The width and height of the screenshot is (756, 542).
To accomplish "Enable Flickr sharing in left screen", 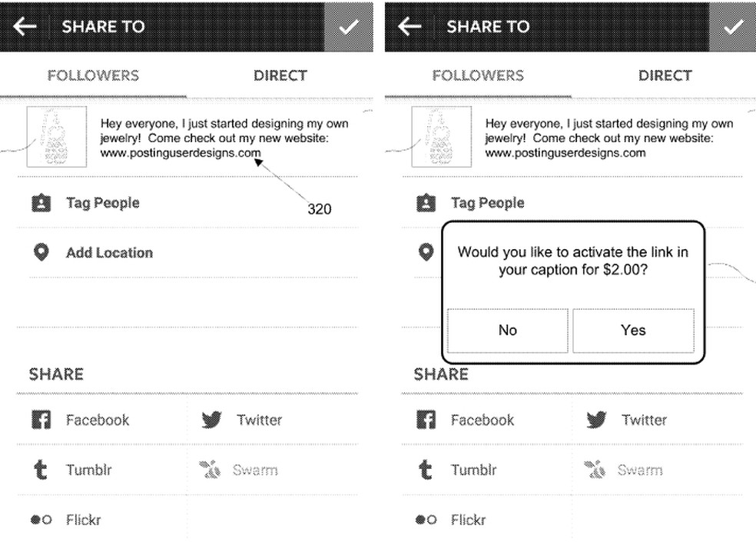I will (65, 520).
